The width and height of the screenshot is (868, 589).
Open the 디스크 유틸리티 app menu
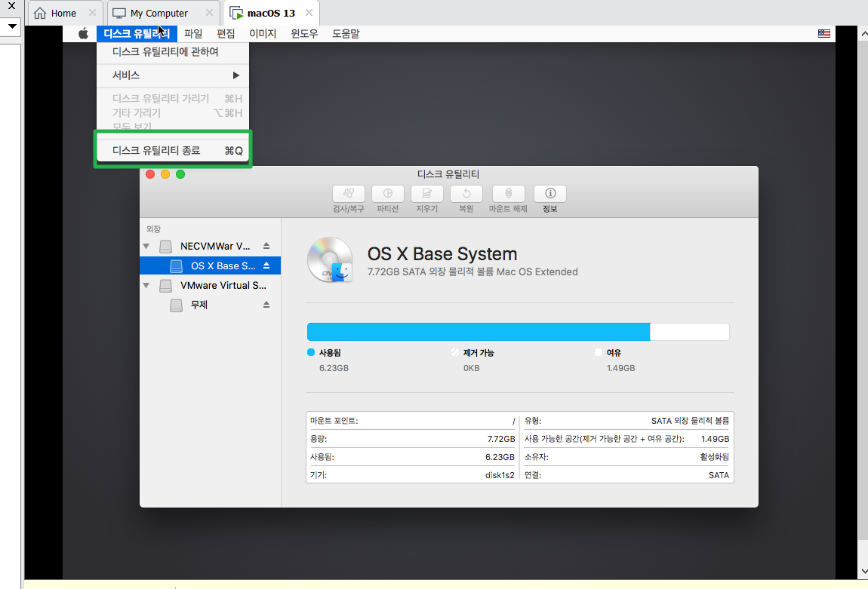coord(137,34)
